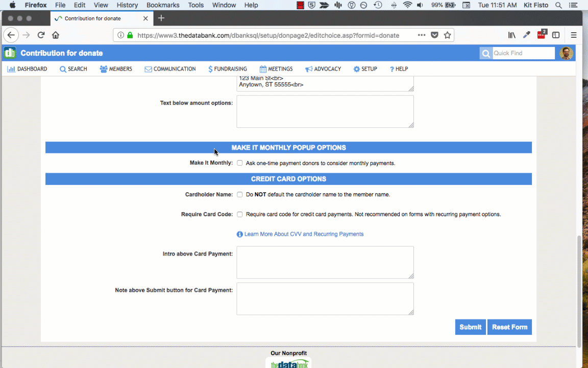The image size is (588, 368).
Task: Close the Contribution for donate tab
Action: tap(145, 18)
